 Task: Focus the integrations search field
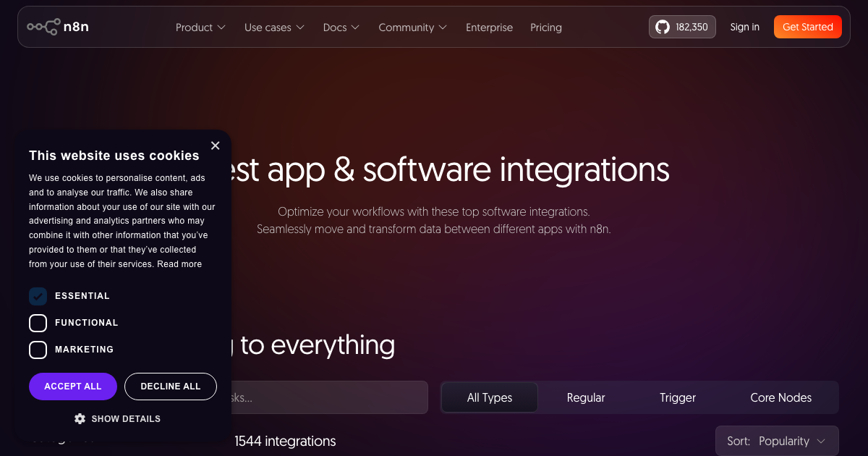pos(329,397)
